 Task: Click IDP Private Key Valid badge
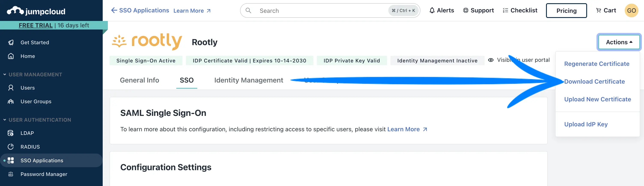click(352, 61)
